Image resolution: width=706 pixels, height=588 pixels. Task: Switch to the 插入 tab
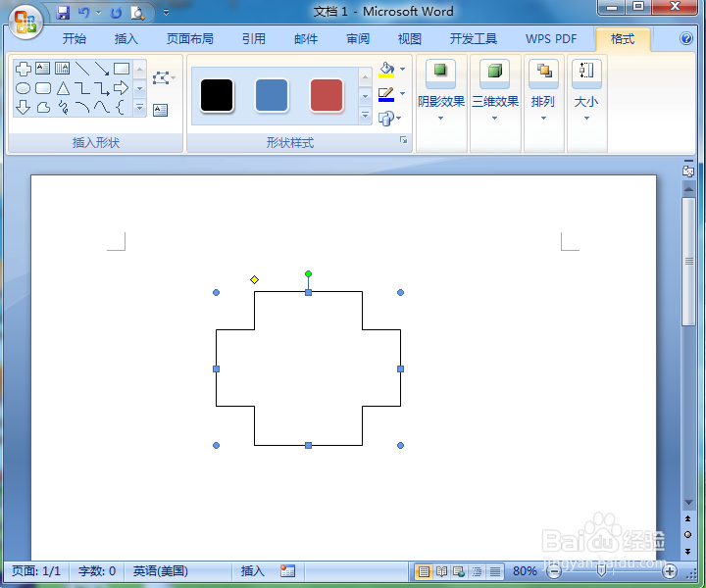(x=126, y=39)
